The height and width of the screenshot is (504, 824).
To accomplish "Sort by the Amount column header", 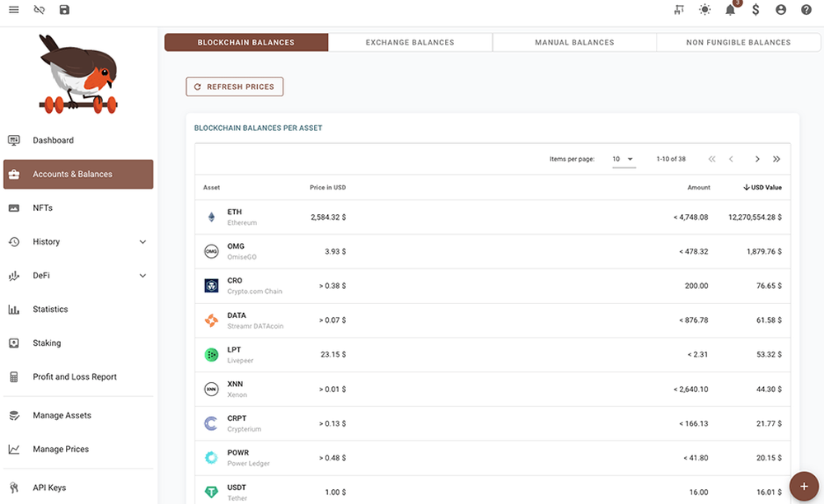I will coord(699,188).
